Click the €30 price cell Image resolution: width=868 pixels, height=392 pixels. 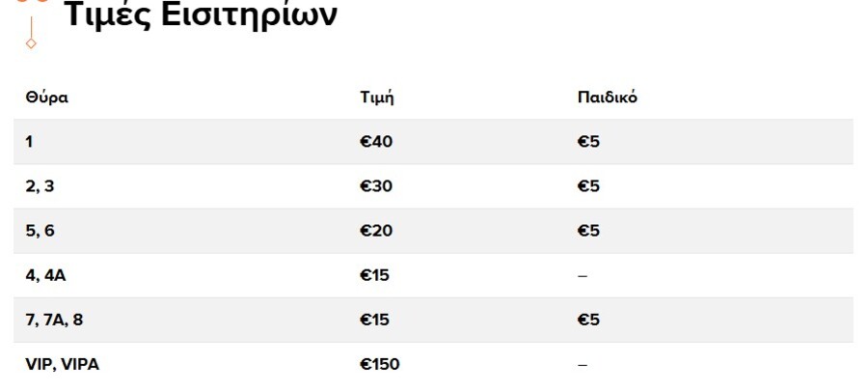(376, 186)
